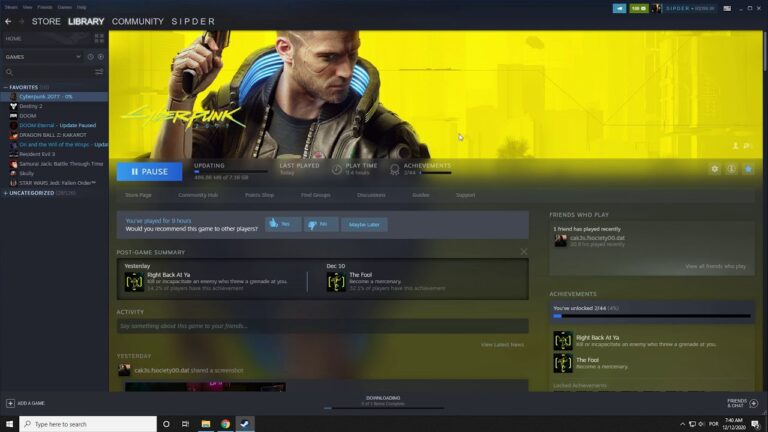Viewport: 768px width, 432px height.
Task: Click thumbs up Yes recommendation button
Action: pyautogui.click(x=283, y=224)
